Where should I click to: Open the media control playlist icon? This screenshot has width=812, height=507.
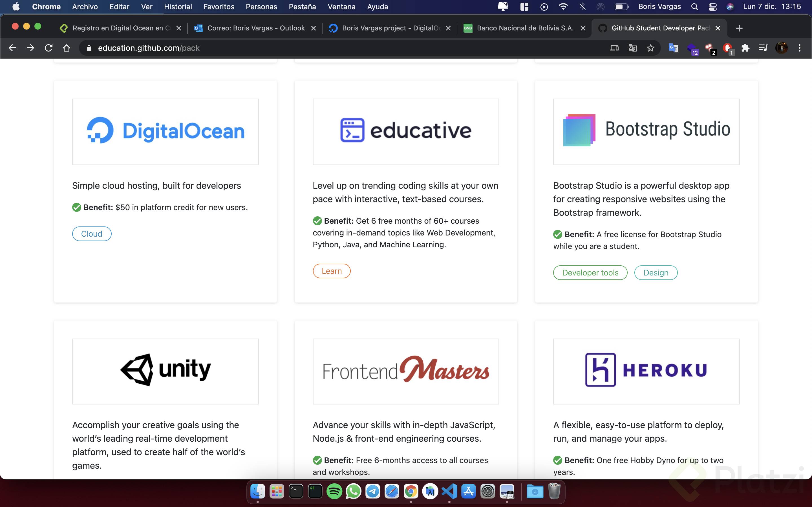(x=763, y=48)
